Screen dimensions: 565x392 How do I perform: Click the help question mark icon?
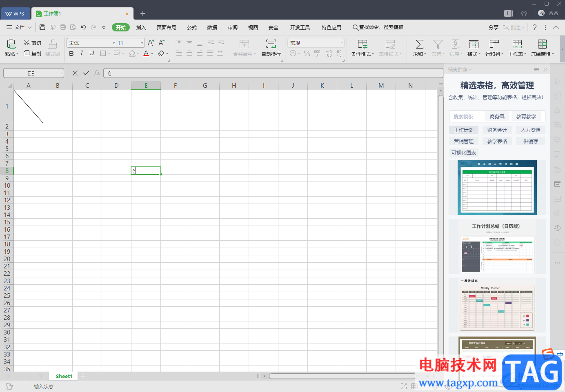click(x=534, y=27)
